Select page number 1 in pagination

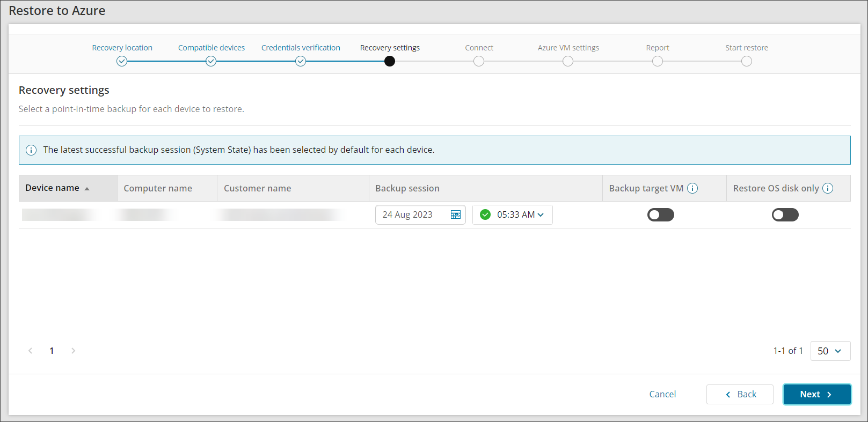[x=52, y=351]
